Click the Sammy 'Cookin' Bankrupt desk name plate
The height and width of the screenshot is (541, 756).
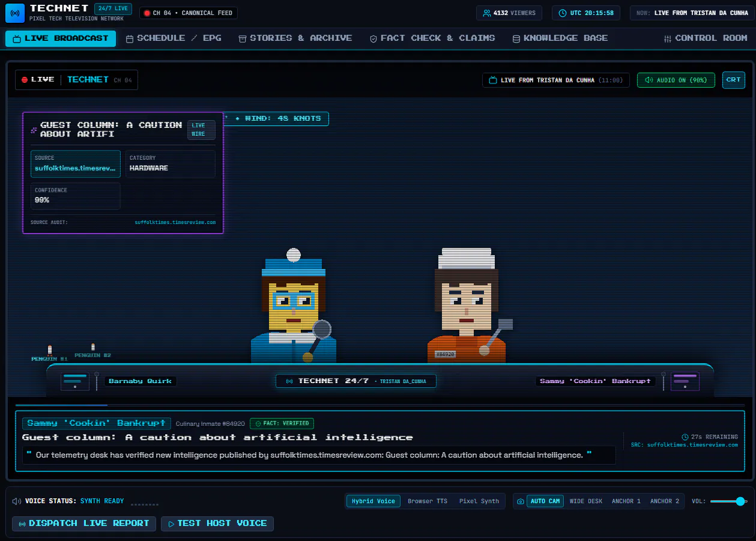[595, 381]
